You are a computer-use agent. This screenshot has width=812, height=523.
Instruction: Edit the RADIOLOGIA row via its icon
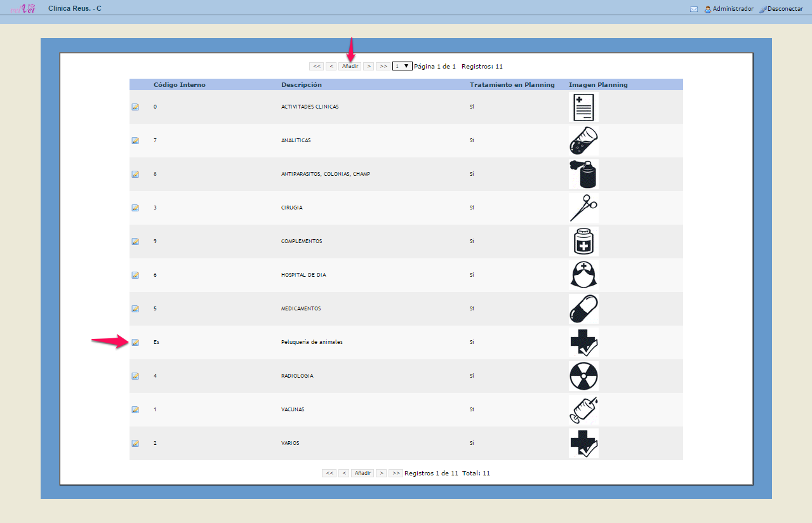135,376
